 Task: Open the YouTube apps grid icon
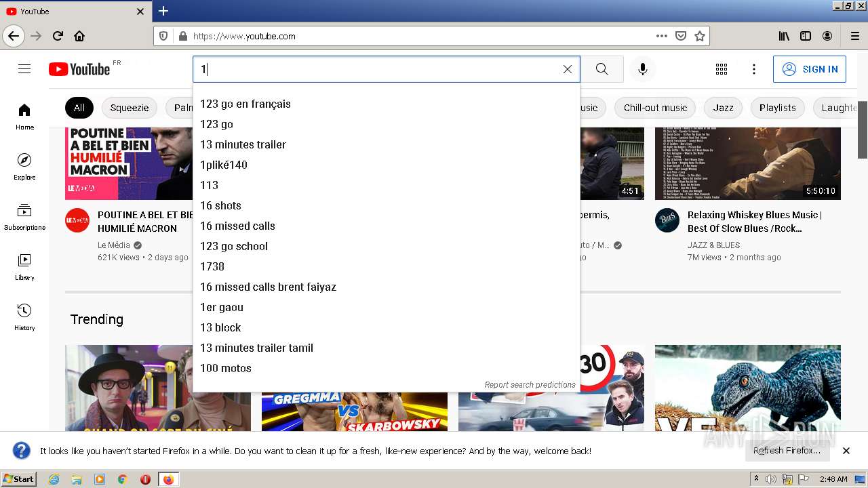[722, 69]
